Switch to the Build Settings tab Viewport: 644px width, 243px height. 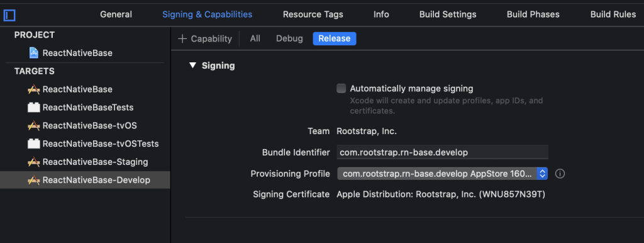coord(448,14)
